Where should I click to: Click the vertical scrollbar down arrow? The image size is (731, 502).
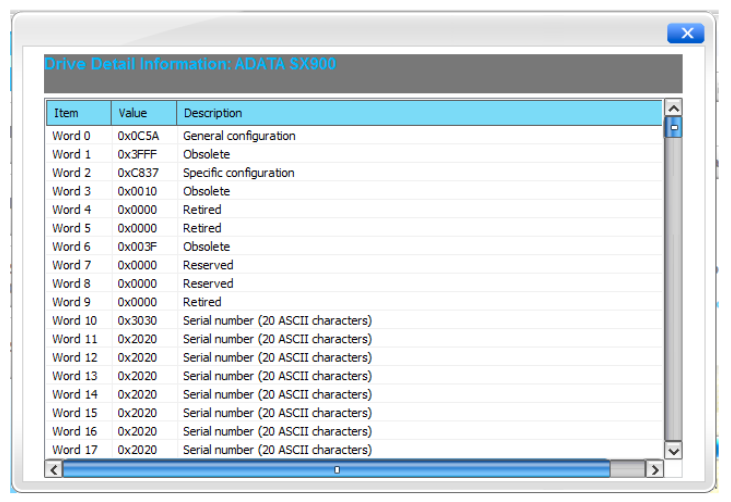[673, 451]
